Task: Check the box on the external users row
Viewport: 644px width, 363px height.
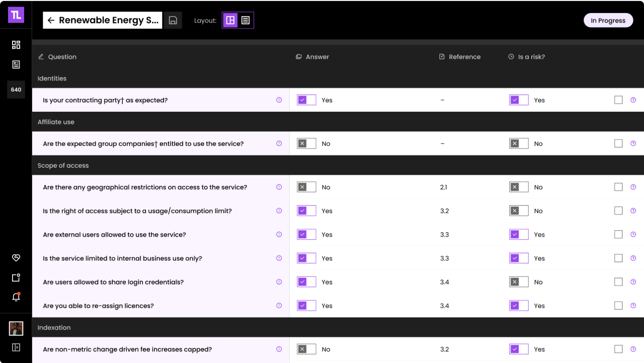Action: click(x=618, y=235)
